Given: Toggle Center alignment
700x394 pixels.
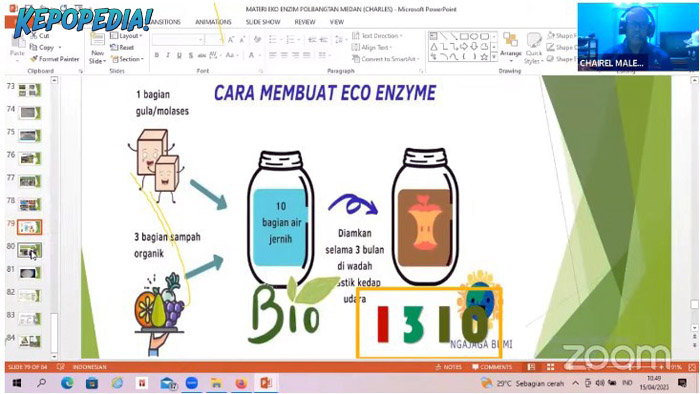Looking at the screenshot, I should (284, 55).
